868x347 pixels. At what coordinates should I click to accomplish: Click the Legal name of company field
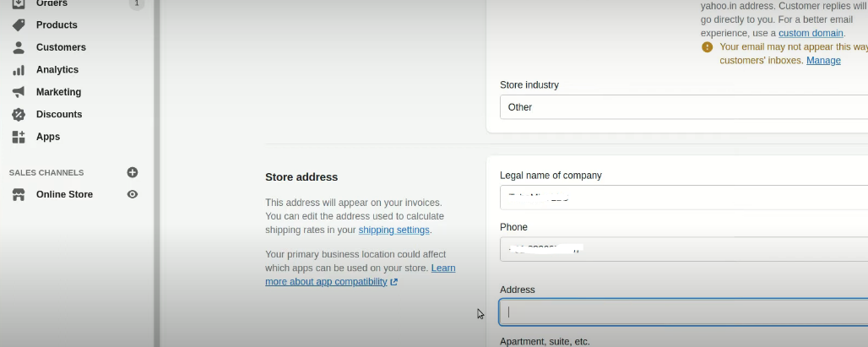[683, 198]
